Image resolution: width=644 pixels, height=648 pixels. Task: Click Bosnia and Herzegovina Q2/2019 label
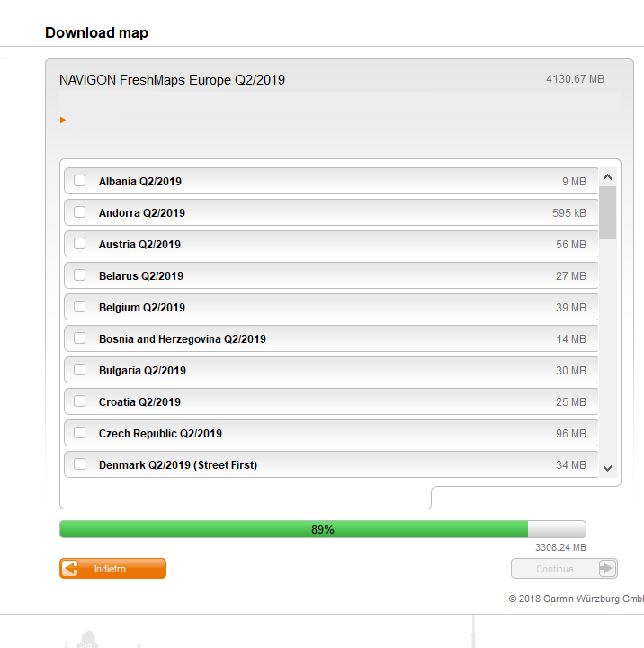183,339
